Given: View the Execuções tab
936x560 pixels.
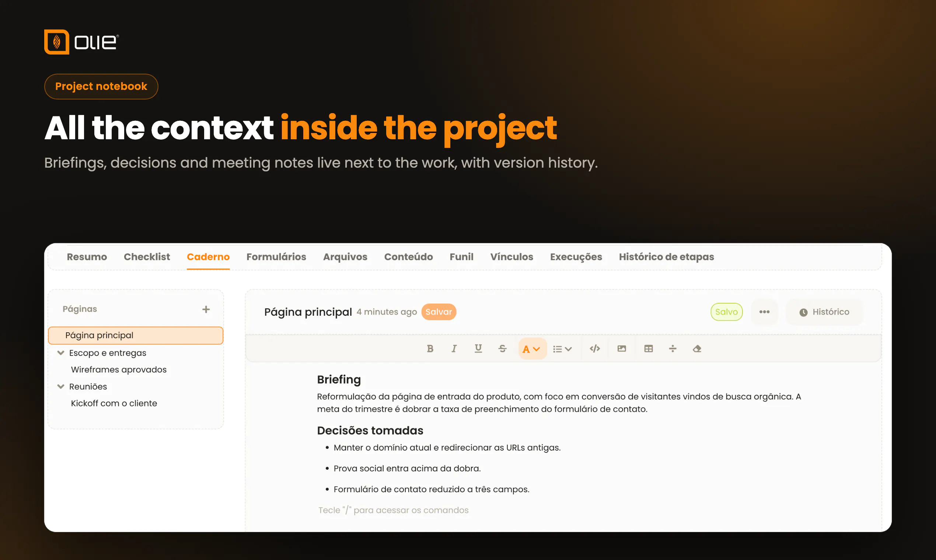Looking at the screenshot, I should (576, 257).
